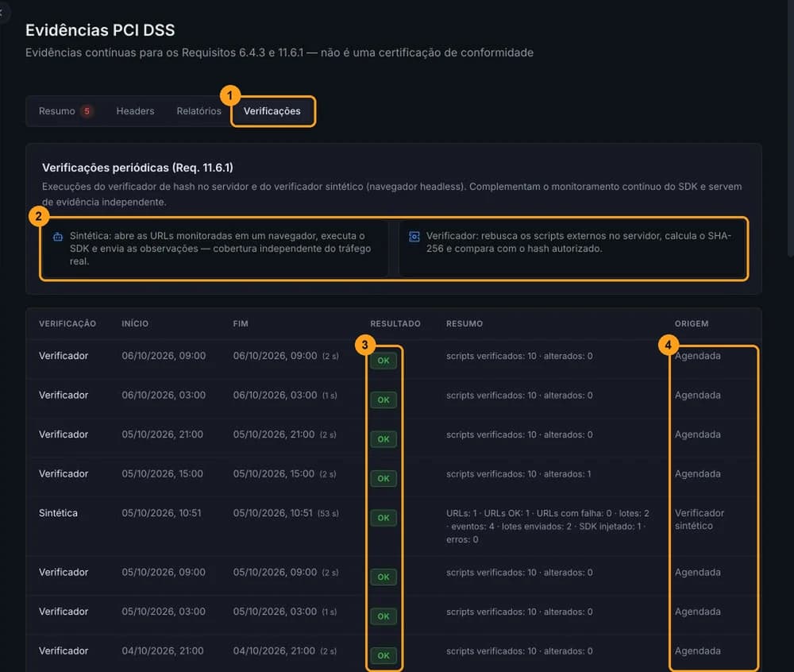Select the Verificações tab
794x672 pixels.
click(272, 111)
